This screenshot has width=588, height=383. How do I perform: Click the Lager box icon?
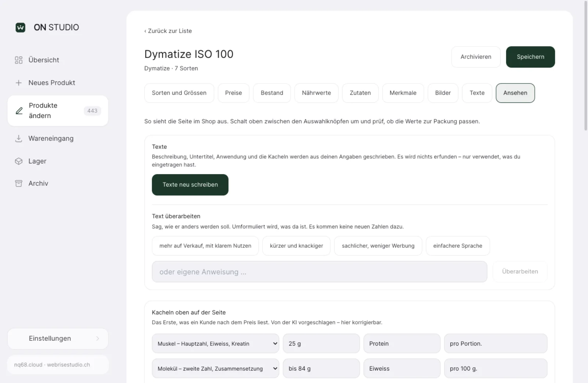click(x=19, y=161)
